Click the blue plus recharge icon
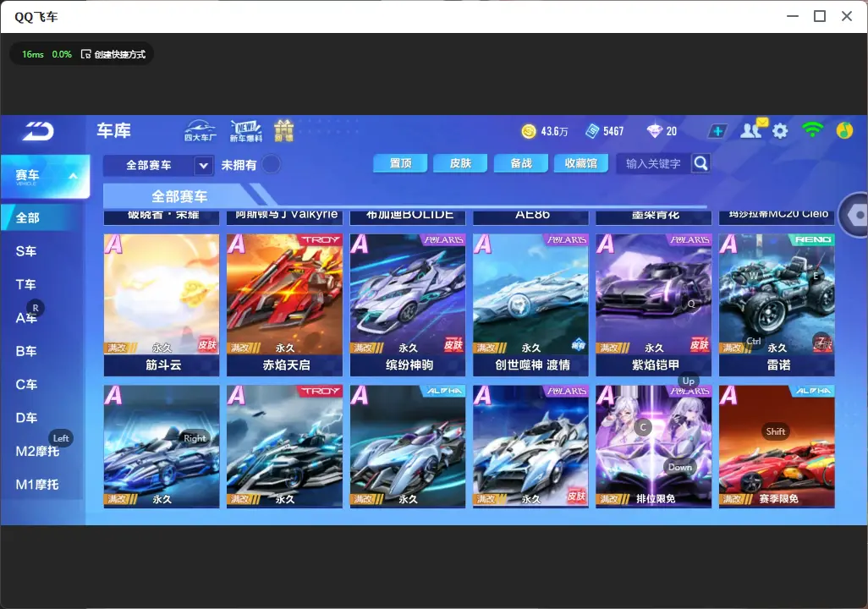Screen dimensions: 868x609 717,131
